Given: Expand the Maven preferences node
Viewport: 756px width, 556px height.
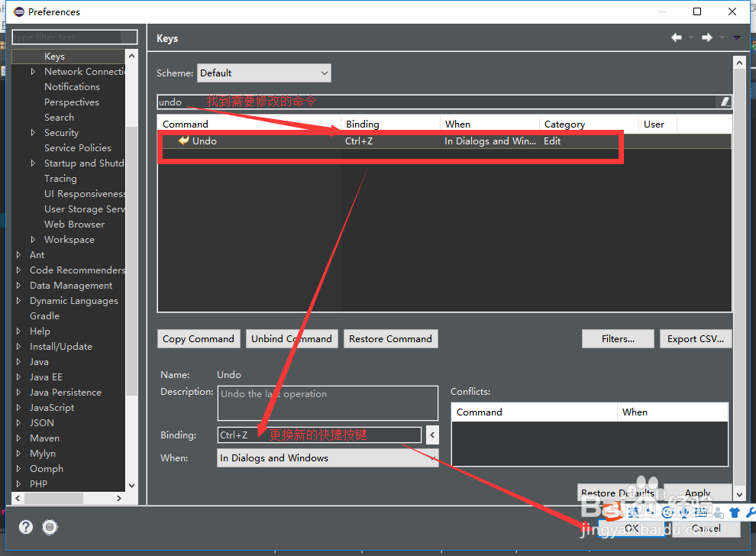Looking at the screenshot, I should click(18, 438).
